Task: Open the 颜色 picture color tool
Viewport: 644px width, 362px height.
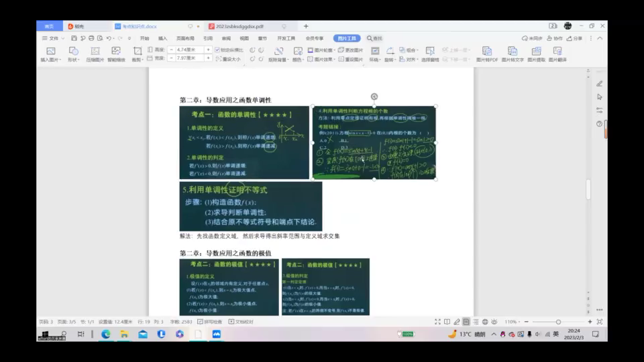Action: tap(297, 54)
